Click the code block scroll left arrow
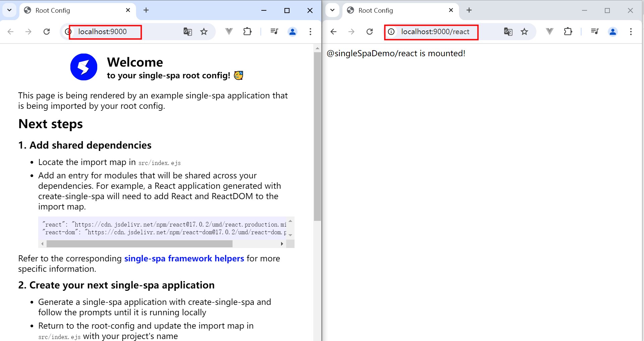 (42, 244)
